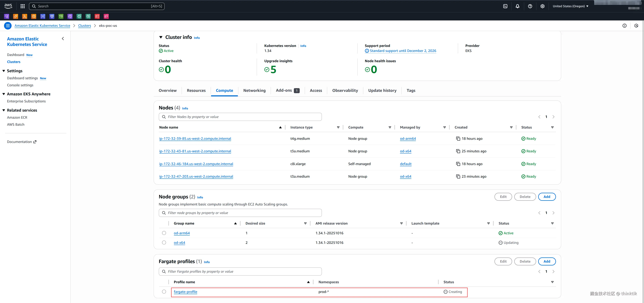Select the od-x64 node group radio
Image resolution: width=644 pixels, height=303 pixels.
point(164,243)
